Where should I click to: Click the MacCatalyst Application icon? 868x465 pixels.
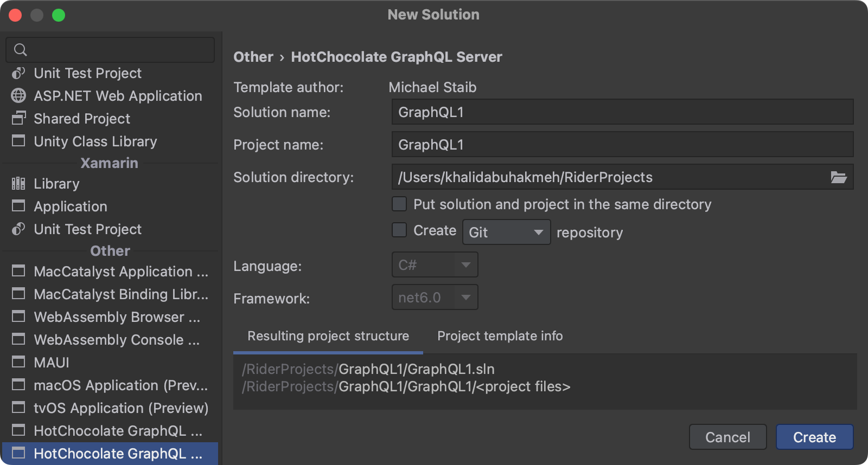[18, 271]
